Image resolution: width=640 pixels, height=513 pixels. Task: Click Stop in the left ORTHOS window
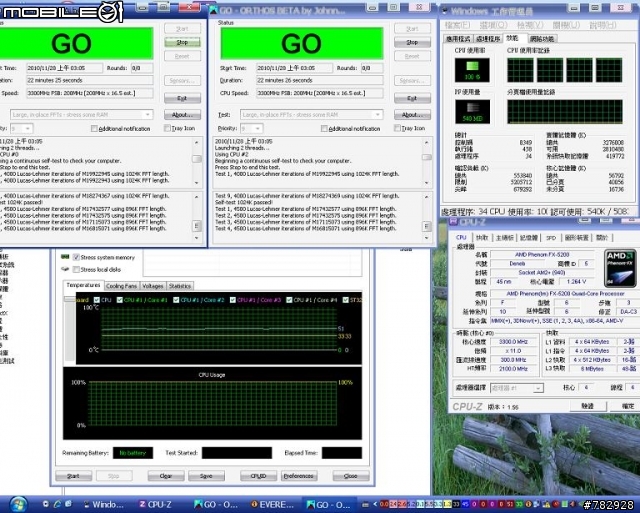coord(182,42)
